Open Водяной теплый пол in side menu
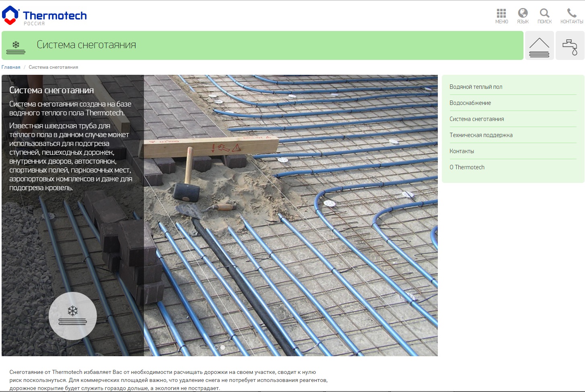The width and height of the screenshot is (585, 392). point(476,87)
